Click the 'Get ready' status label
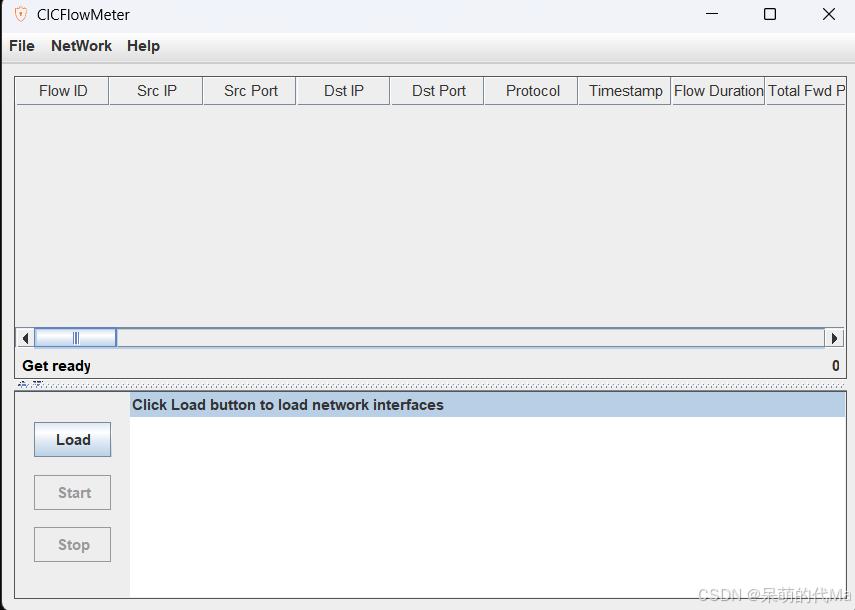 coord(56,366)
